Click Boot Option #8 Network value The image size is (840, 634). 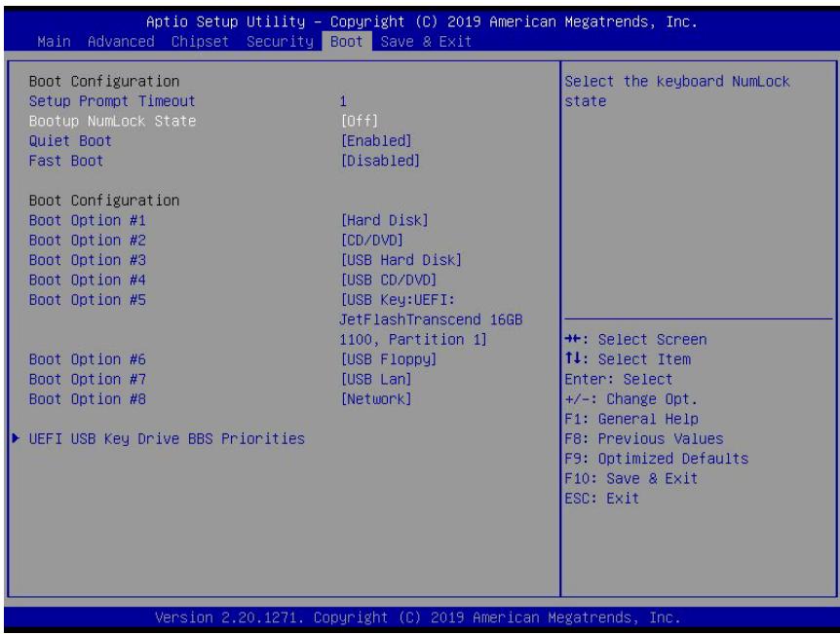point(376,399)
